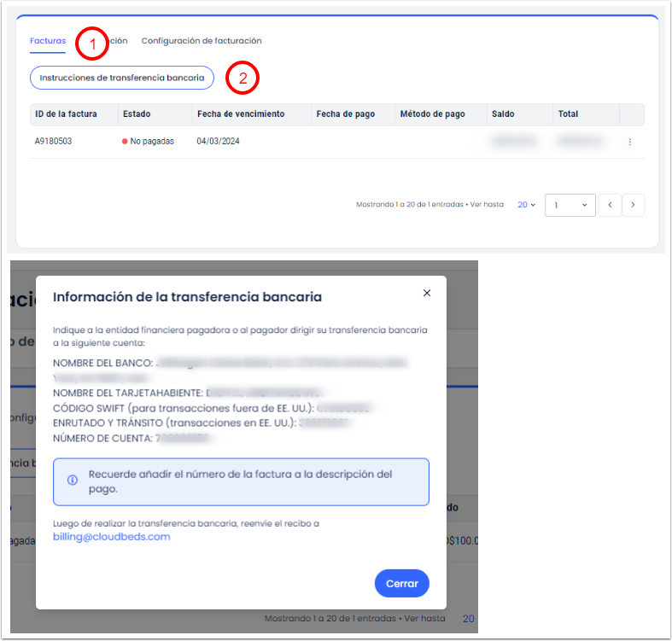672x641 pixels.
Task: Click the Método de pago column header
Action: (432, 114)
